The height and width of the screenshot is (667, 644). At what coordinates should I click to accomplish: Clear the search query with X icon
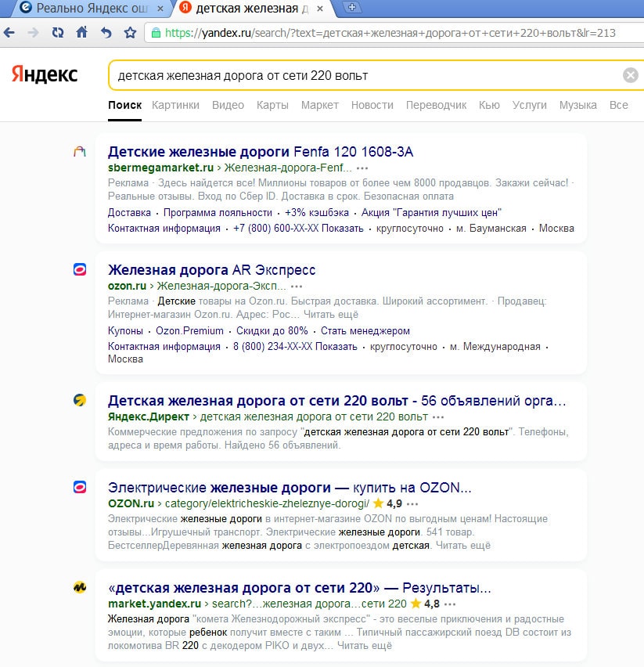click(631, 75)
